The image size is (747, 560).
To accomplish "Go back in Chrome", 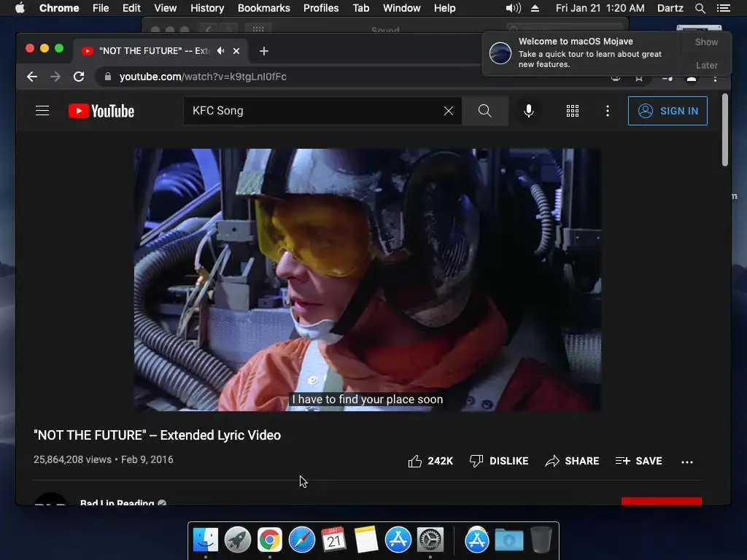I will pyautogui.click(x=32, y=77).
